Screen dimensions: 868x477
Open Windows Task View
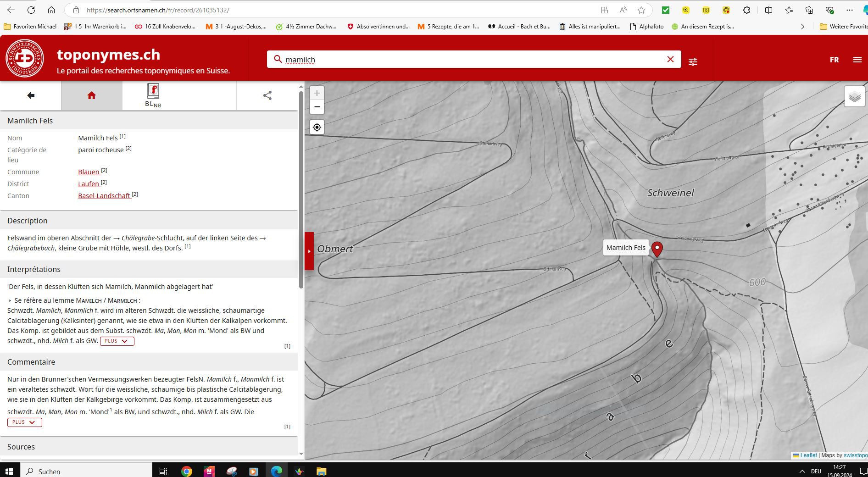point(163,471)
